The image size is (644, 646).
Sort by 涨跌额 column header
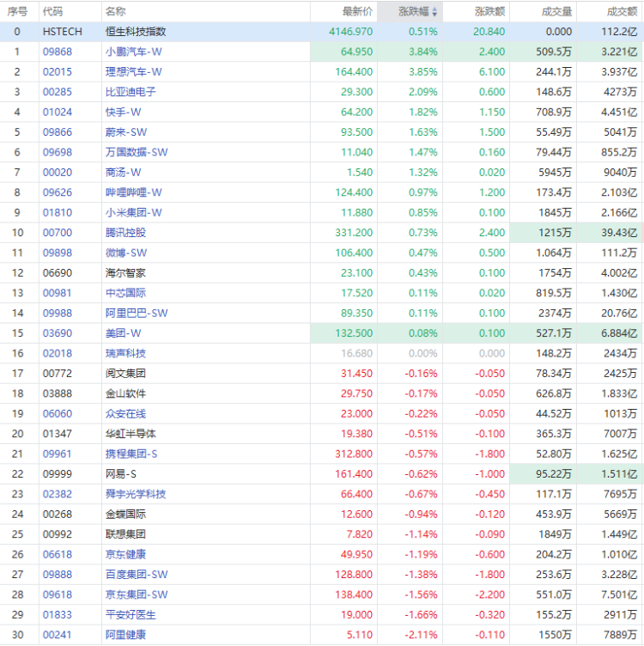tap(489, 12)
